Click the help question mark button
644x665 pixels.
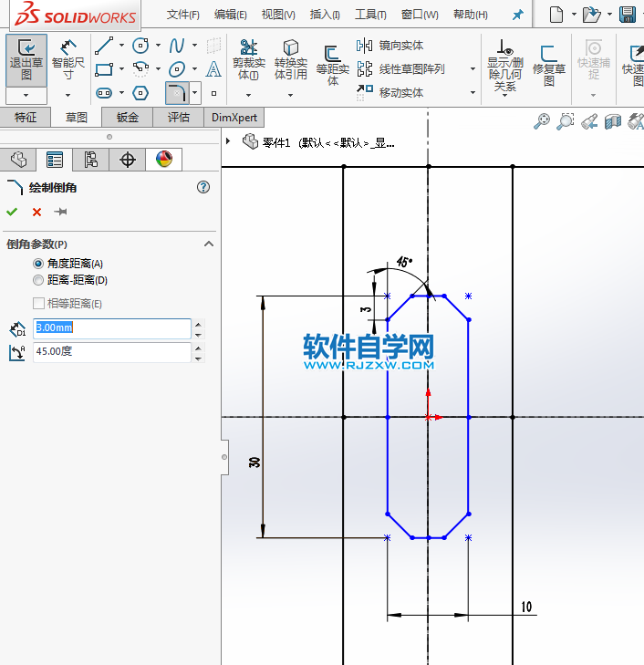tap(203, 187)
